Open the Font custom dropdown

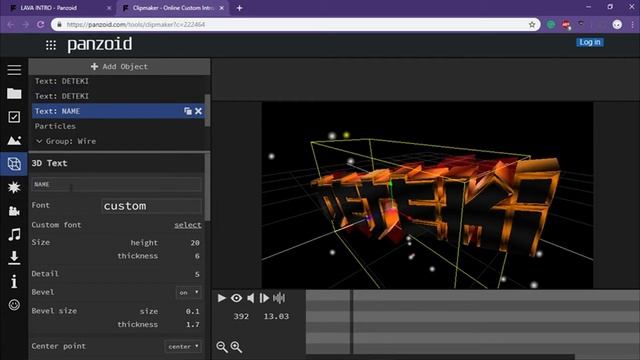pos(151,206)
